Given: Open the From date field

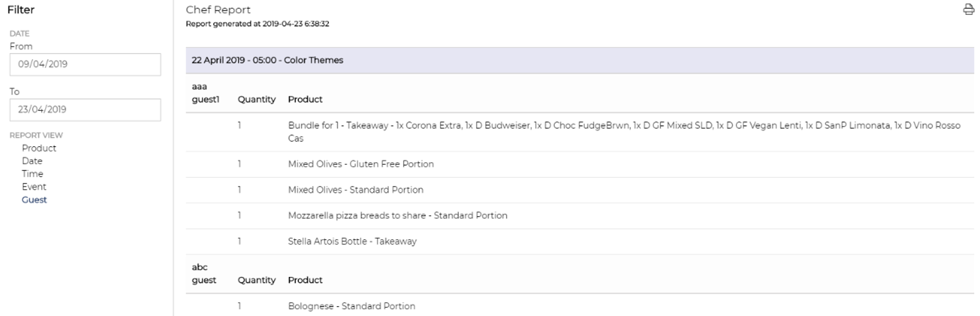Looking at the screenshot, I should coord(85,64).
